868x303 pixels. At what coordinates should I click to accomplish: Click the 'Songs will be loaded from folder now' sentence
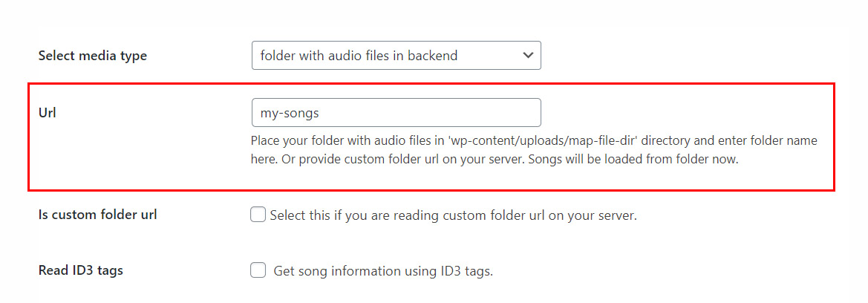[633, 160]
